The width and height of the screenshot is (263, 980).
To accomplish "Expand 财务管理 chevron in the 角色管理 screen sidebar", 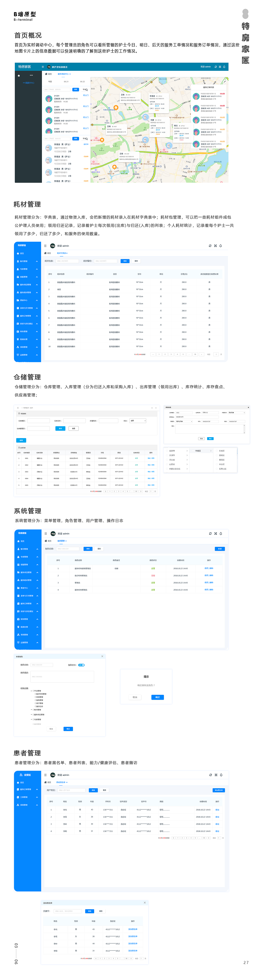I will click(37, 619).
